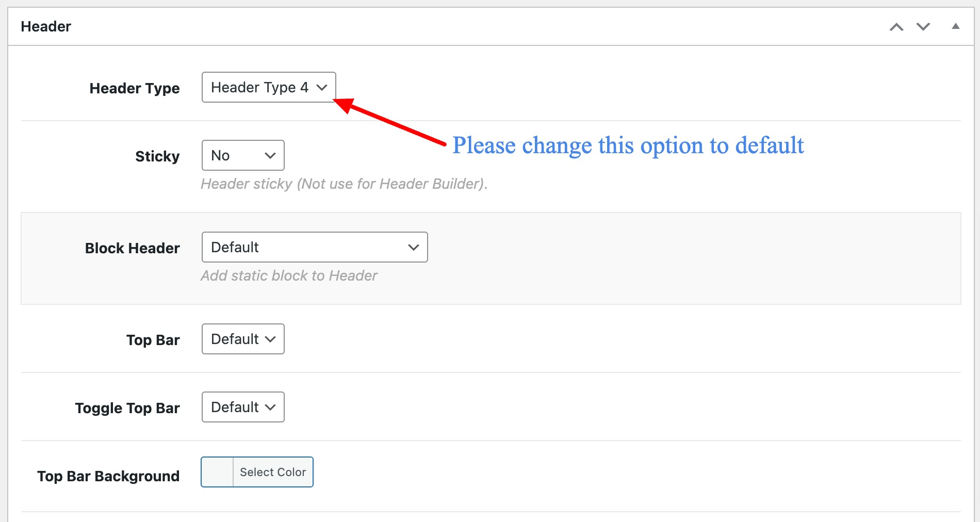Click the Top Bar Background color swatch
Screen dimensions: 980x522
tap(217, 472)
